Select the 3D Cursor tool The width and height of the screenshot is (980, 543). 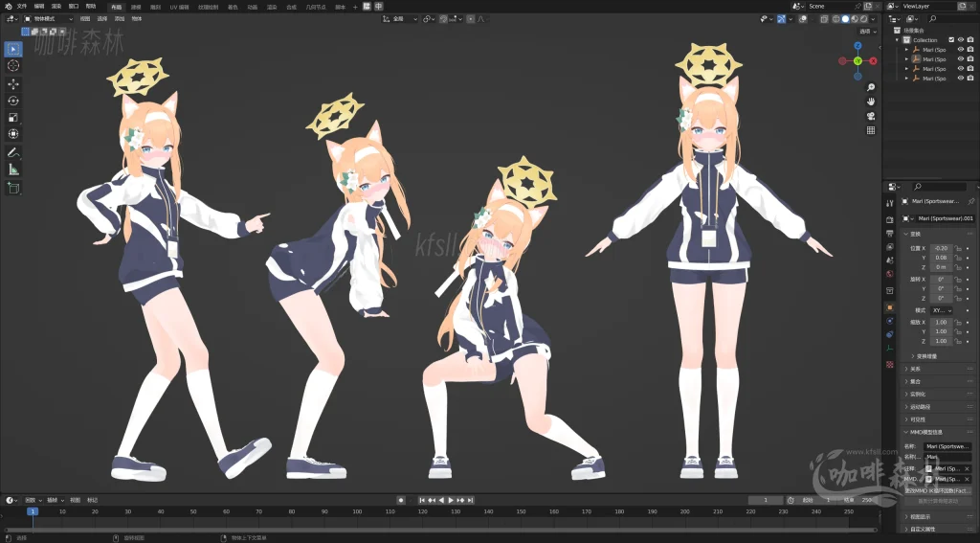[x=13, y=66]
